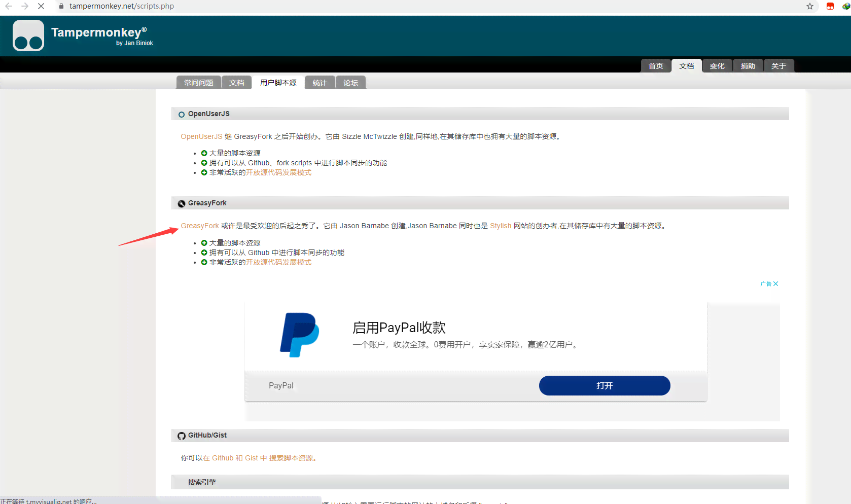
Task: Click green plus beside GreasyFork 非常活跃的 item
Action: [x=204, y=262]
